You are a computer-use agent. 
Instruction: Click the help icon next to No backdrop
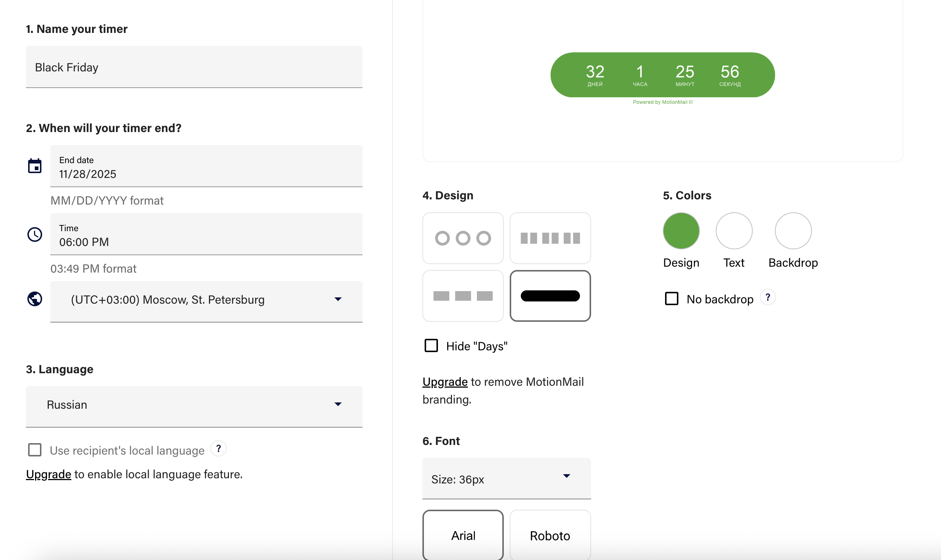coord(768,298)
